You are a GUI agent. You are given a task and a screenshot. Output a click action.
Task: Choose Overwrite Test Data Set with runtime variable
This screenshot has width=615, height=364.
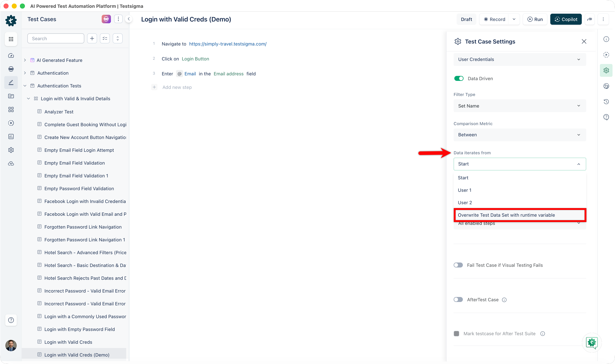pos(520,215)
